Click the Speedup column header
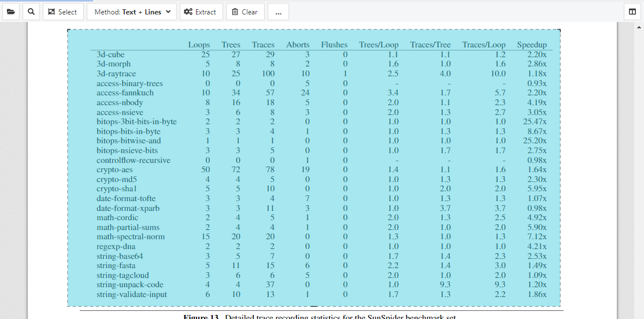 point(531,45)
